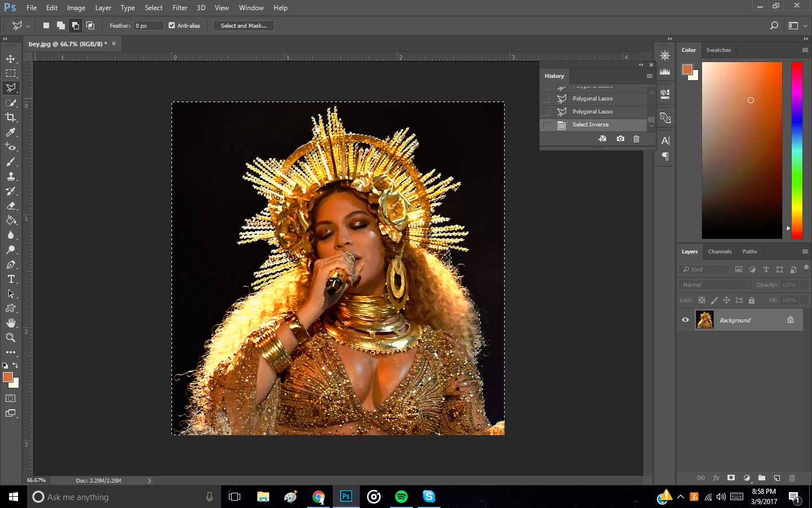
Task: Close the bey.jpg document tab
Action: pyautogui.click(x=114, y=43)
